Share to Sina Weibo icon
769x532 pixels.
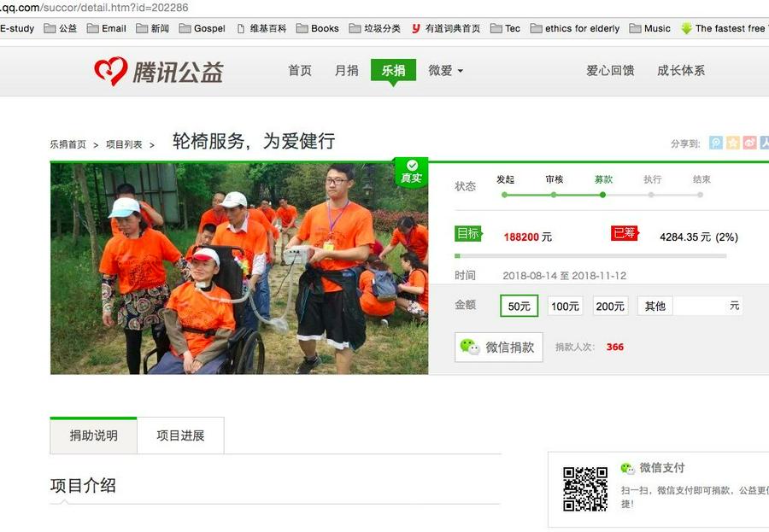(749, 143)
